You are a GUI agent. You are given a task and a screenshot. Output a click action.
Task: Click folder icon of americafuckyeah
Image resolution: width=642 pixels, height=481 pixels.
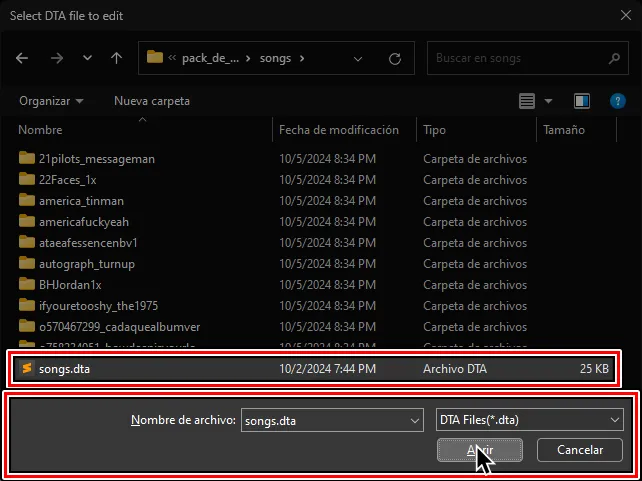pyautogui.click(x=27, y=221)
